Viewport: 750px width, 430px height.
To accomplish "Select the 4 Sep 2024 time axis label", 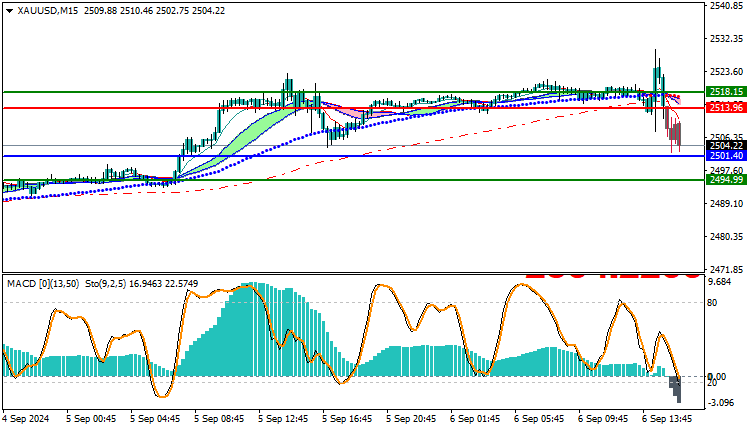I will click(26, 419).
